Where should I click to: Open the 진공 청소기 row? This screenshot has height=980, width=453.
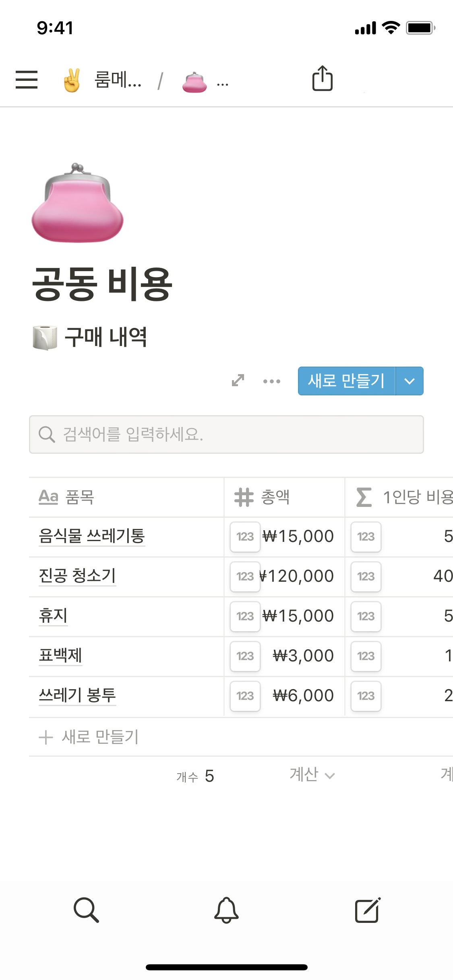click(x=77, y=576)
